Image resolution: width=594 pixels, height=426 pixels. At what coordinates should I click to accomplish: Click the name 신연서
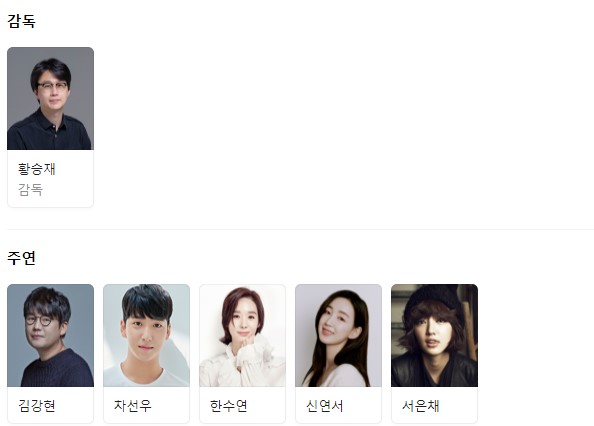tap(325, 406)
